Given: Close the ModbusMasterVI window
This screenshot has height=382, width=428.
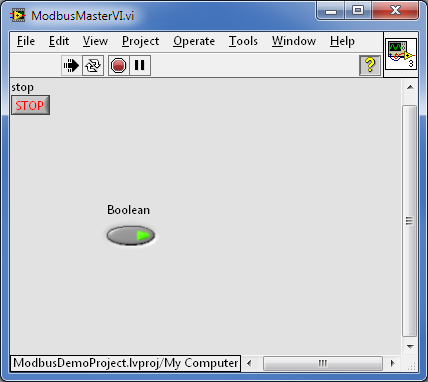Looking at the screenshot, I should 395,11.
